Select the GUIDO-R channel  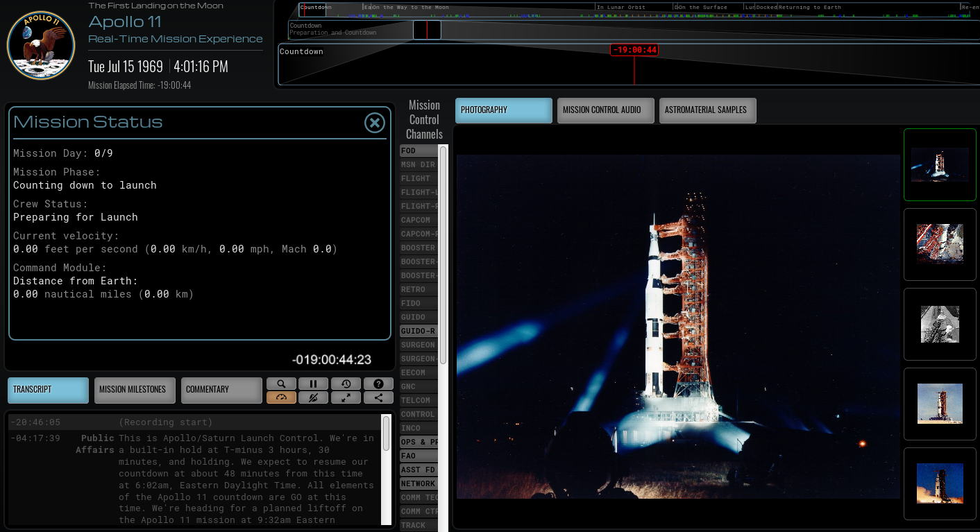click(419, 331)
